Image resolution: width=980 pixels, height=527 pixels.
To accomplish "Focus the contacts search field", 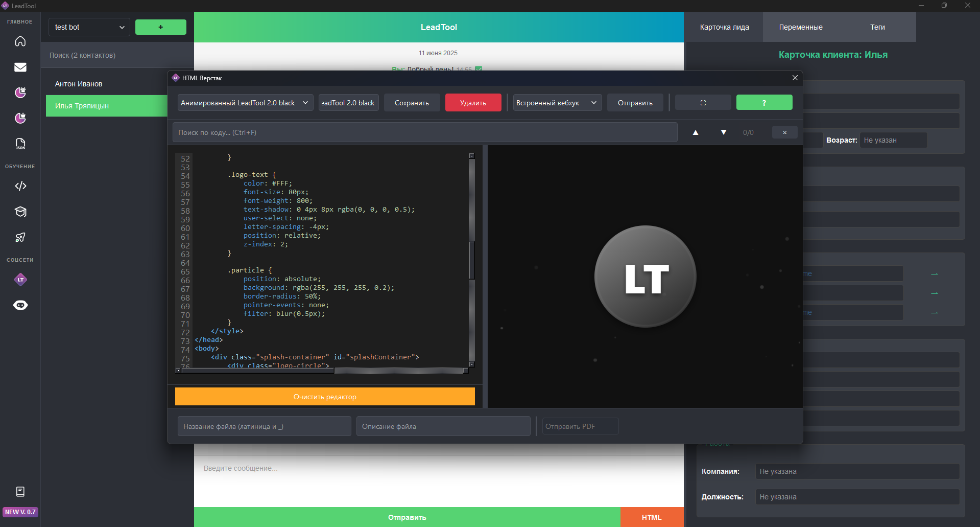I will pyautogui.click(x=117, y=55).
